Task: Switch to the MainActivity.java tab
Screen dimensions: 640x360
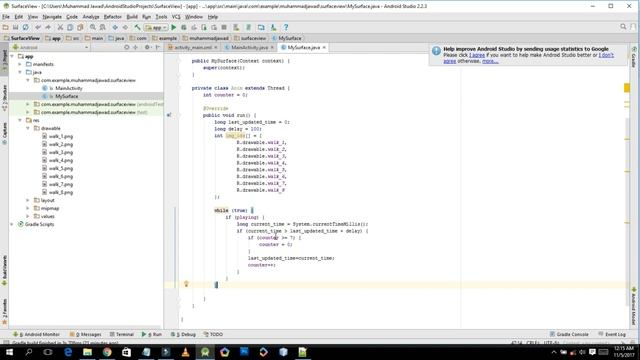Action: (x=249, y=47)
